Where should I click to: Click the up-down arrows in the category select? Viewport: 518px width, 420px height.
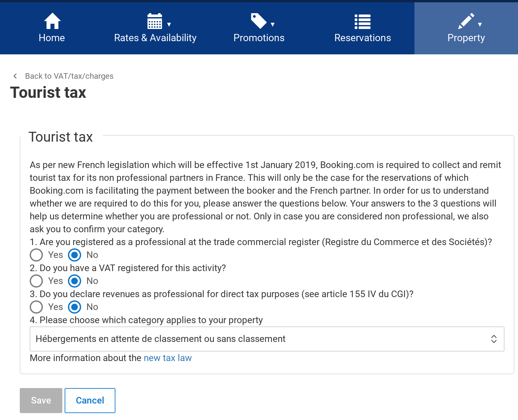point(494,339)
